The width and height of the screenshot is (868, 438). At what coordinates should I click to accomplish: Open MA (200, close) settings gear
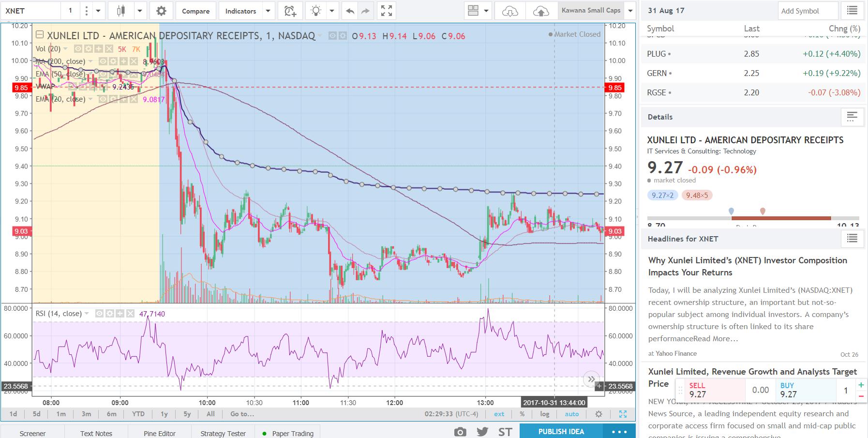[x=112, y=61]
